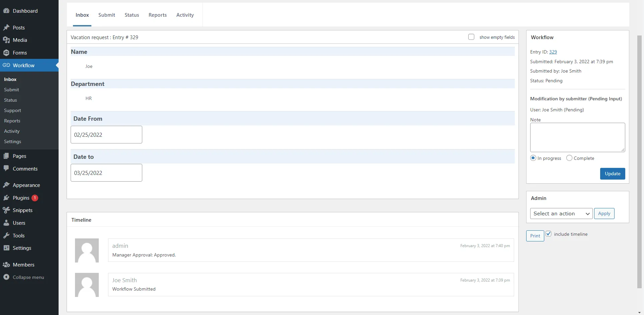The image size is (644, 315).
Task: Click the Apply button in Admin
Action: (x=604, y=213)
